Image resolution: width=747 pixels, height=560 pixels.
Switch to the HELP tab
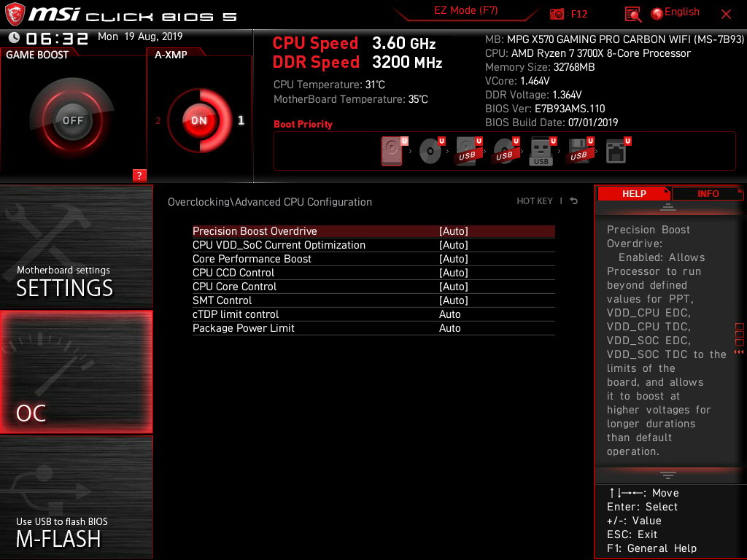(634, 193)
